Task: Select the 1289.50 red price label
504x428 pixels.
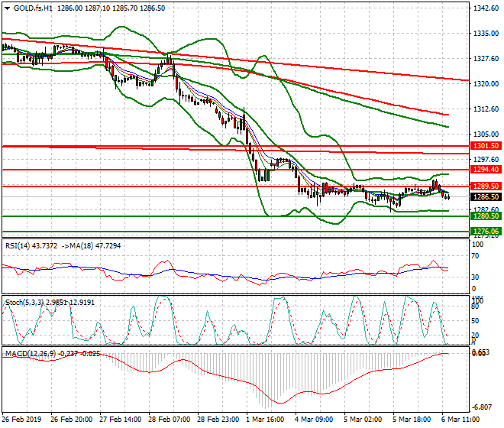Action: click(x=486, y=186)
